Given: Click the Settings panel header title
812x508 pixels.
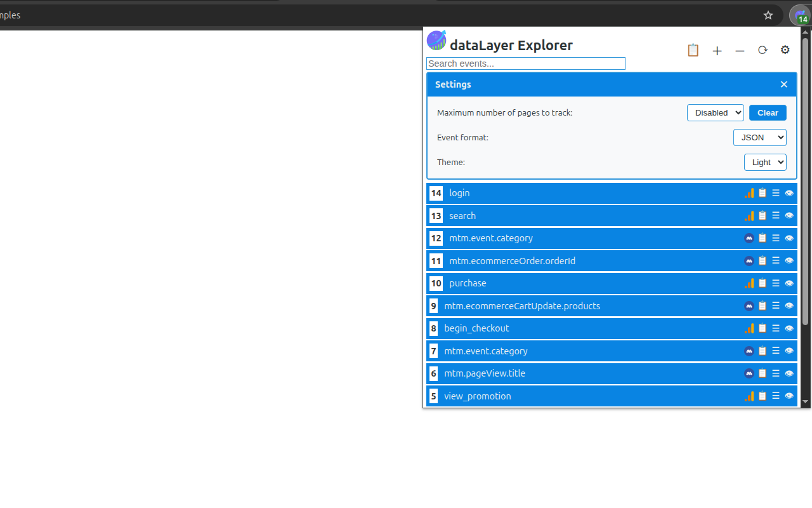Looking at the screenshot, I should tap(453, 84).
